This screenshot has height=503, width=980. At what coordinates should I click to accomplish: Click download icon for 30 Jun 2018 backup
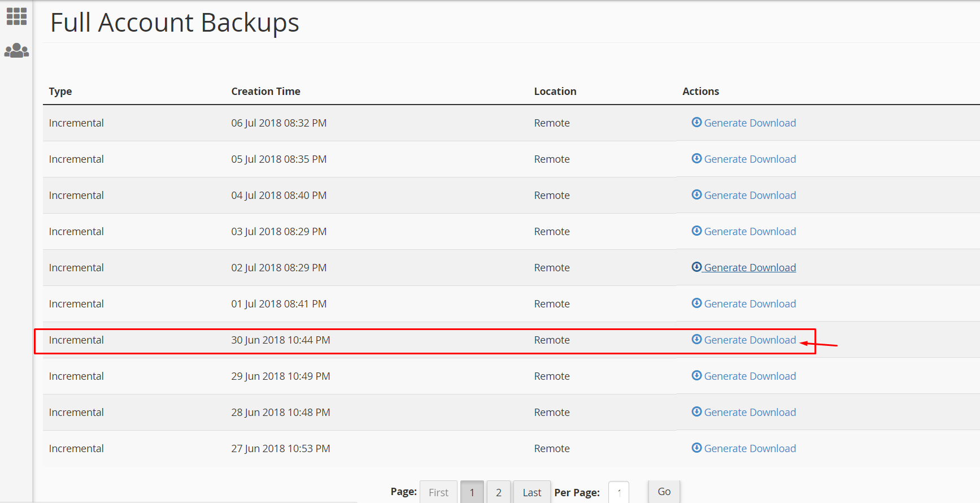696,340
